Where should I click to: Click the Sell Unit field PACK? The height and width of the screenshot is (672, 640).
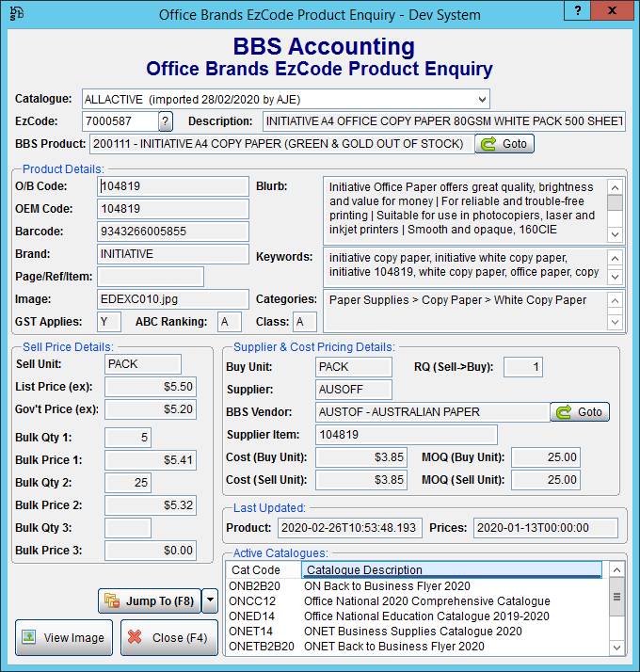(x=143, y=364)
